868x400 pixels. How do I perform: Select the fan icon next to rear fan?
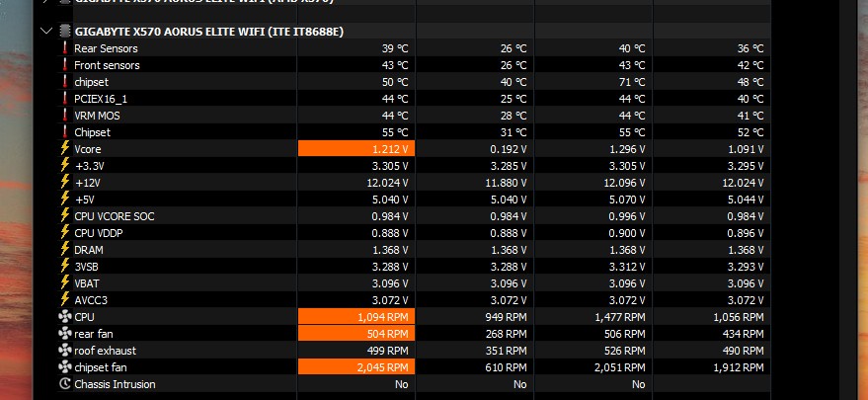pos(65,334)
